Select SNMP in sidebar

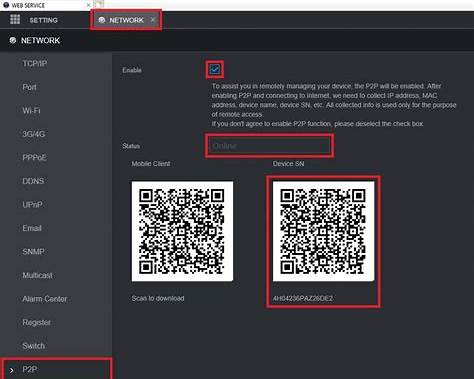point(33,252)
